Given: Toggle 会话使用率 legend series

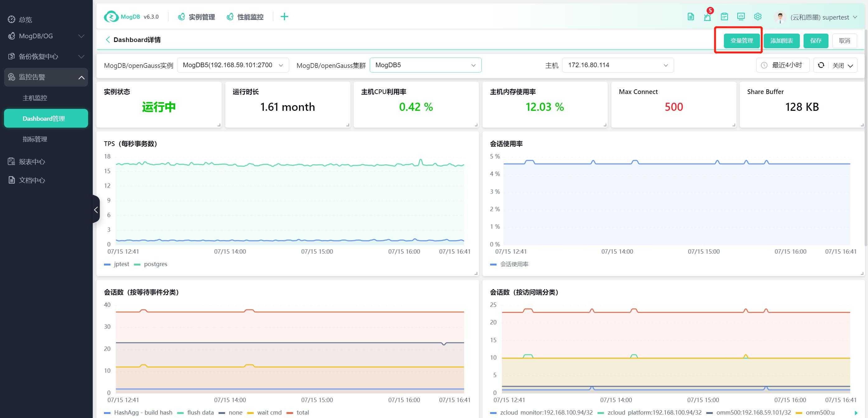Looking at the screenshot, I should pyautogui.click(x=509, y=264).
